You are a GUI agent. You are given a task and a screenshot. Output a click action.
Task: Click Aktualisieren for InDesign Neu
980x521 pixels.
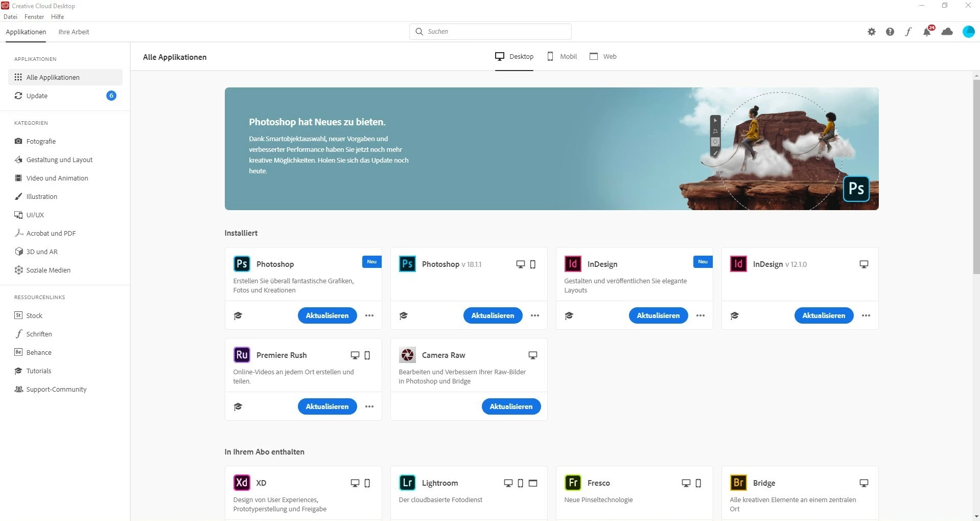[658, 315]
